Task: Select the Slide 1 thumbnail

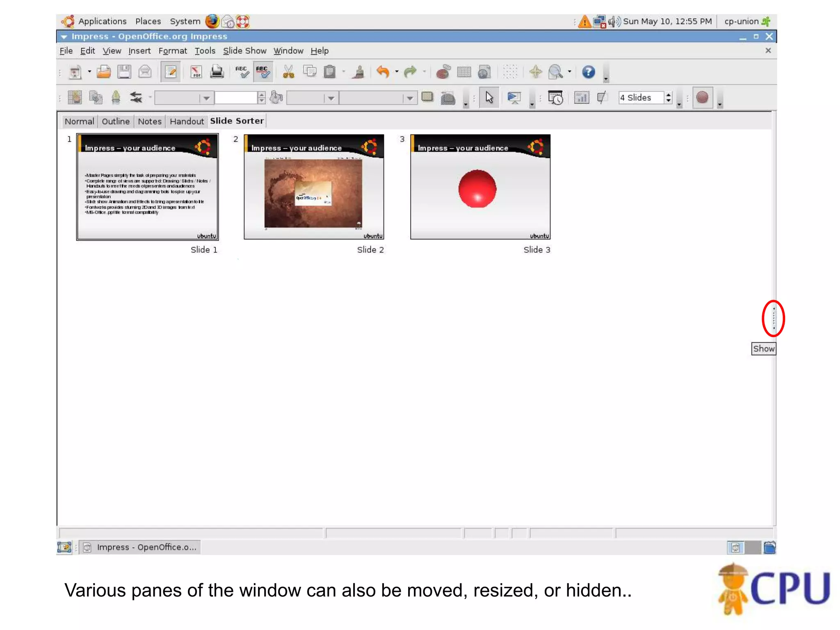Action: point(148,187)
